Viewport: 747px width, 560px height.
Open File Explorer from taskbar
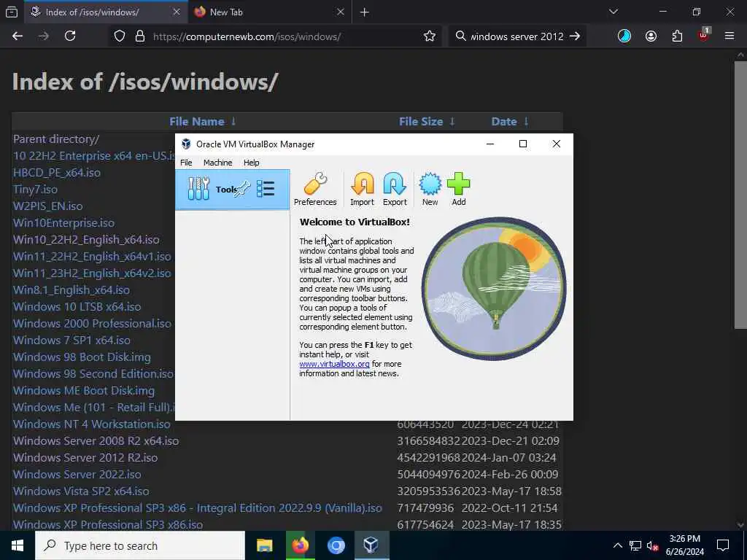[x=264, y=545]
